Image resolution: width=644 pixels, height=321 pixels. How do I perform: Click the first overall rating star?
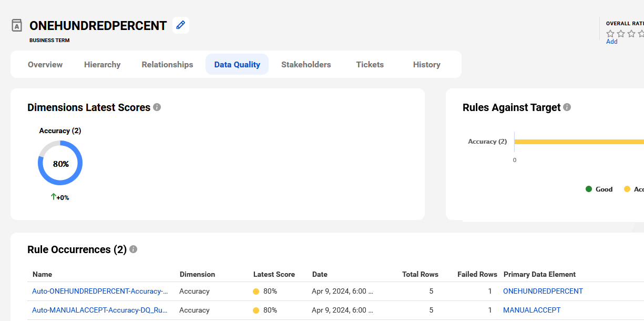pos(610,34)
